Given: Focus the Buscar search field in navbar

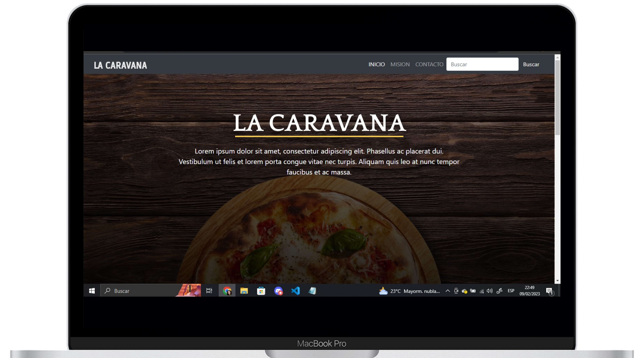Looking at the screenshot, I should [482, 64].
